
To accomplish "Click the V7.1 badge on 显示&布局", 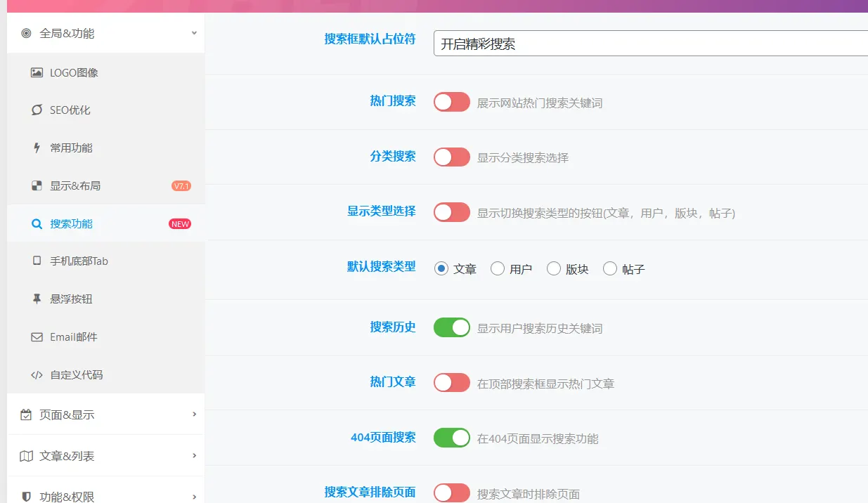I will (181, 186).
